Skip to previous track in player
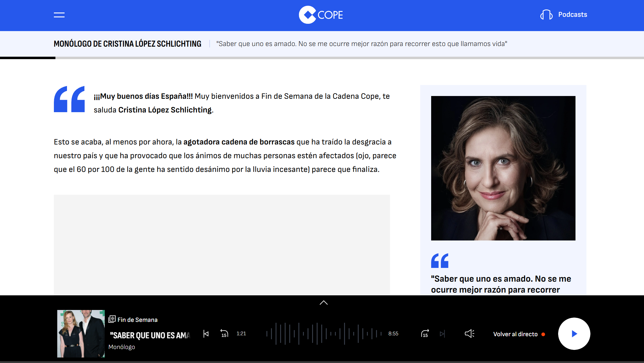Viewport: 644px width, 363px height. 206,334
